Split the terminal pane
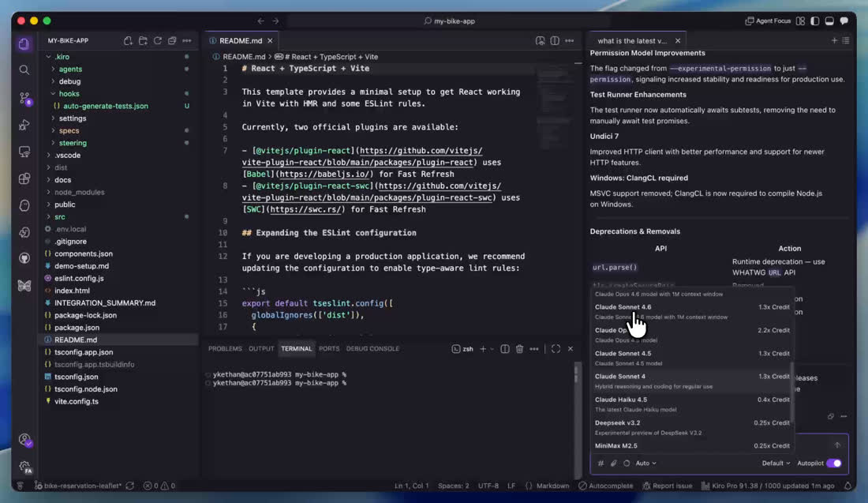This screenshot has height=503, width=868. 505,348
